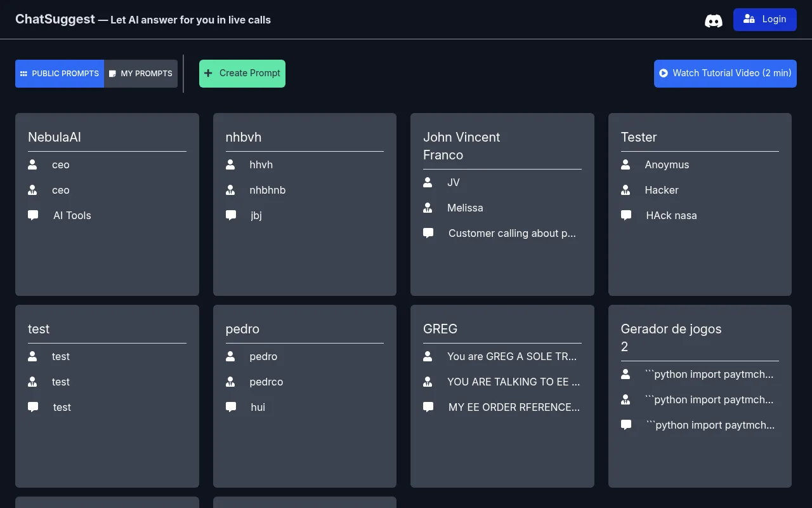Open the test prompt card title
812x508 pixels.
click(39, 329)
